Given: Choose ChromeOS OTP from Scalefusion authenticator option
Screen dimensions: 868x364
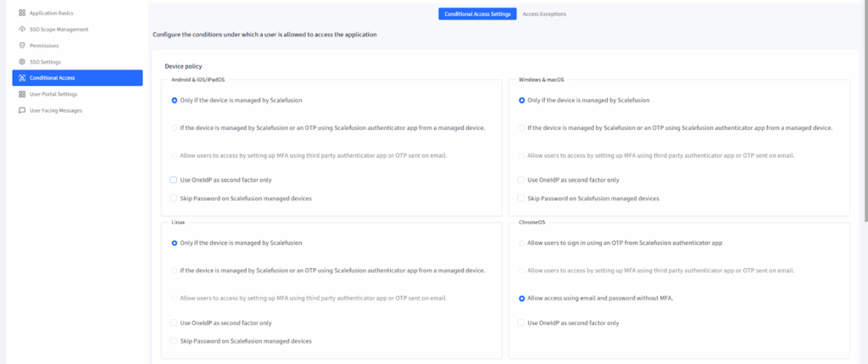Looking at the screenshot, I should point(521,243).
